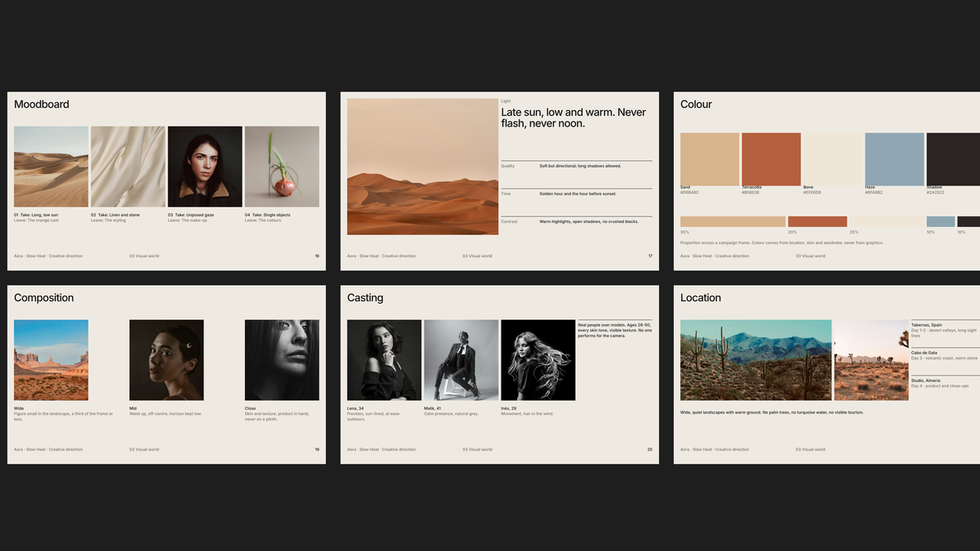
Task: Select the Location slide title
Action: pos(701,298)
